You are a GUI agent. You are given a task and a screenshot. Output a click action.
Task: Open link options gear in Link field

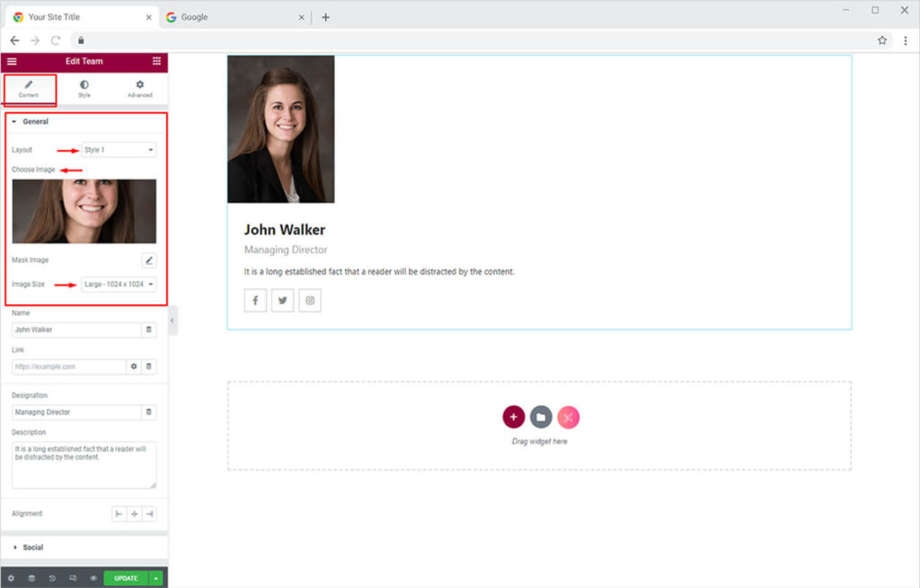click(x=134, y=366)
